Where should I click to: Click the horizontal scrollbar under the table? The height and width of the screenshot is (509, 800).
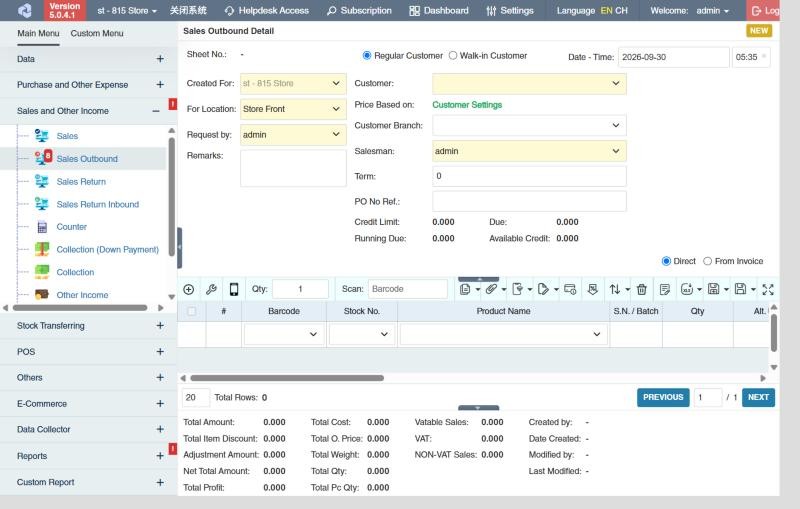click(287, 378)
